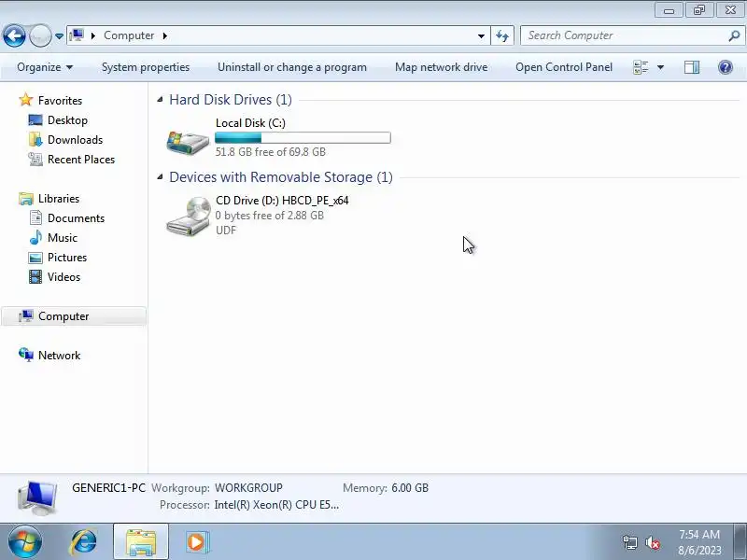Click the muted volume tray icon
The height and width of the screenshot is (560, 747).
tap(652, 542)
